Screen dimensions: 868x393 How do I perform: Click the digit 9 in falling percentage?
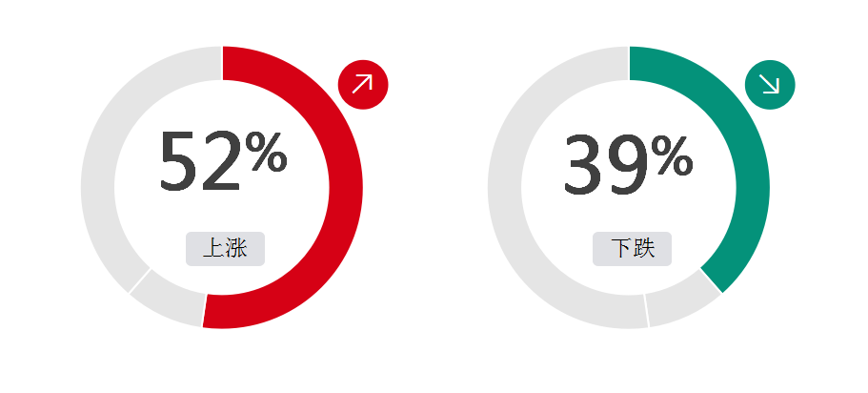627,165
